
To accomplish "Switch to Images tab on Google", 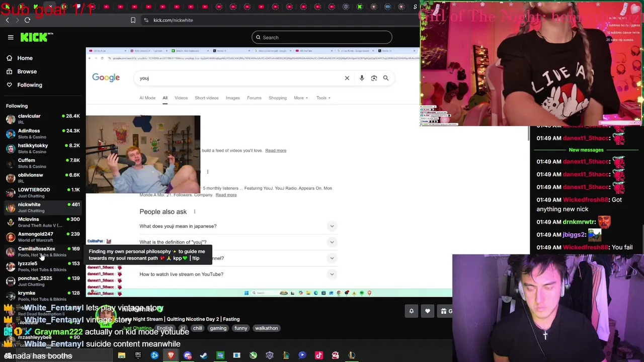I will tap(232, 98).
